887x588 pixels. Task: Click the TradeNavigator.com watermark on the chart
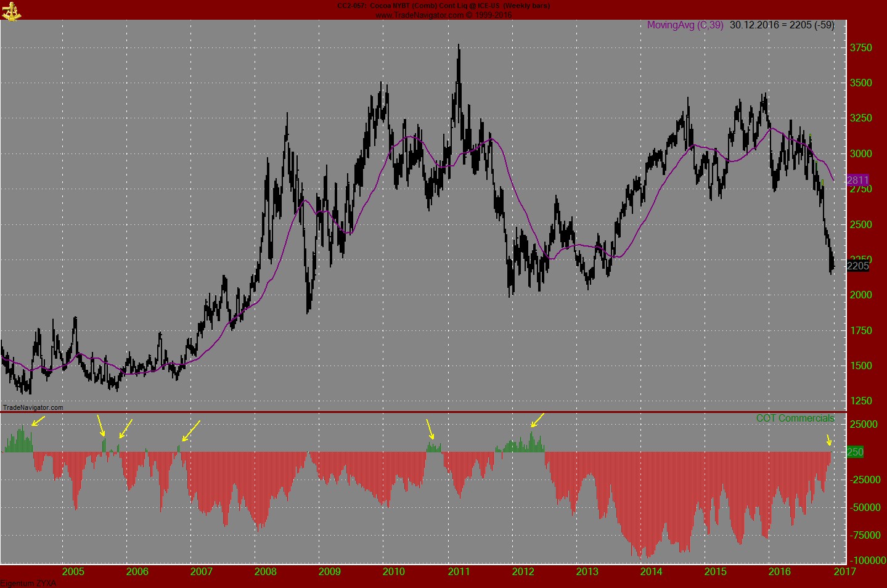point(32,407)
